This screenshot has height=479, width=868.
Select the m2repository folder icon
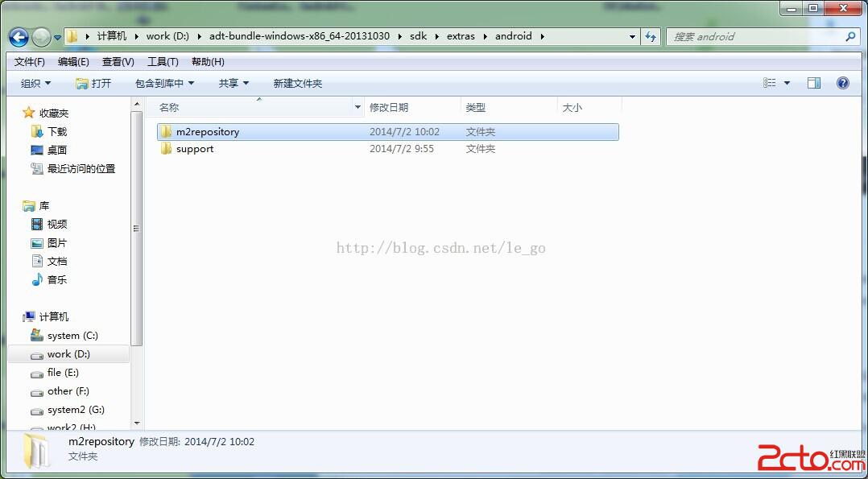pyautogui.click(x=166, y=132)
